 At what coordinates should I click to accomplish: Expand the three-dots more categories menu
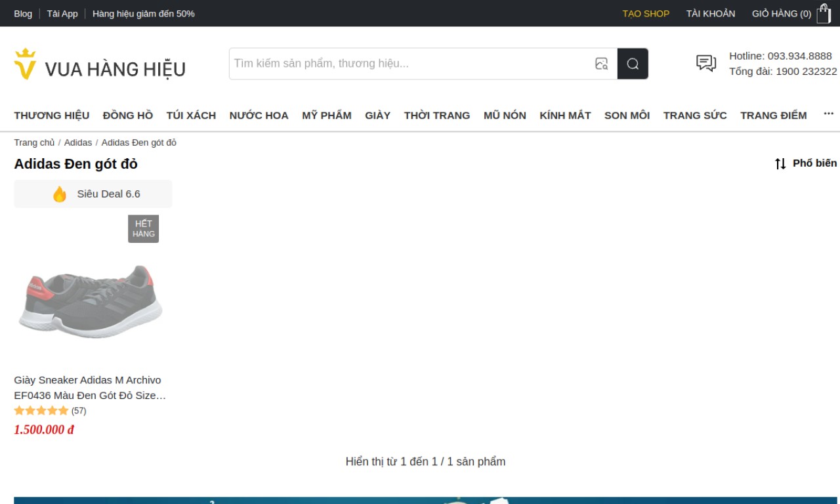click(828, 114)
